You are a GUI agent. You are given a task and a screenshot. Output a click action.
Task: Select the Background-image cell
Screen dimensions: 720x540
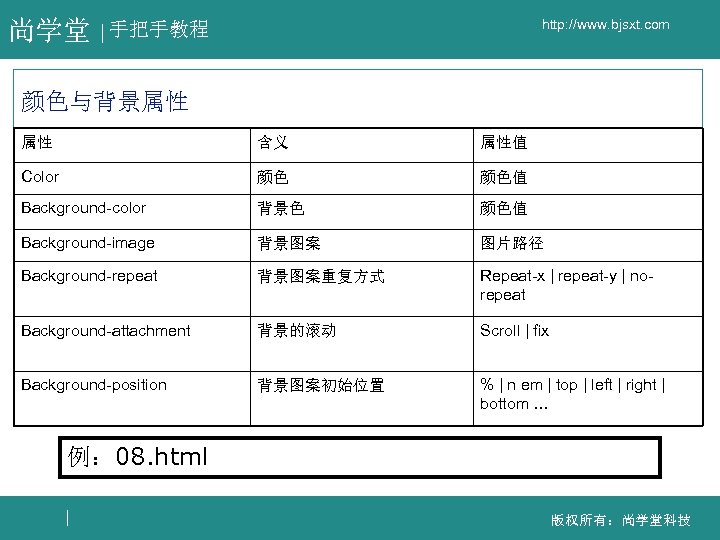click(132, 245)
